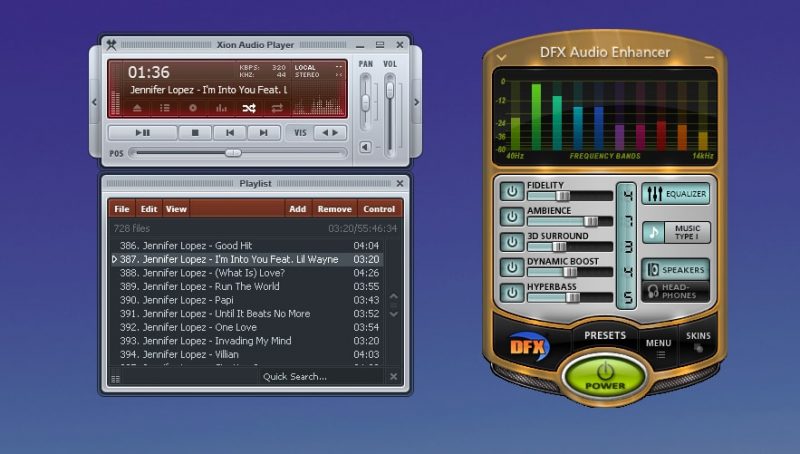Click the eject/open file icon in Xion display
800x454 pixels.
pos(137,108)
